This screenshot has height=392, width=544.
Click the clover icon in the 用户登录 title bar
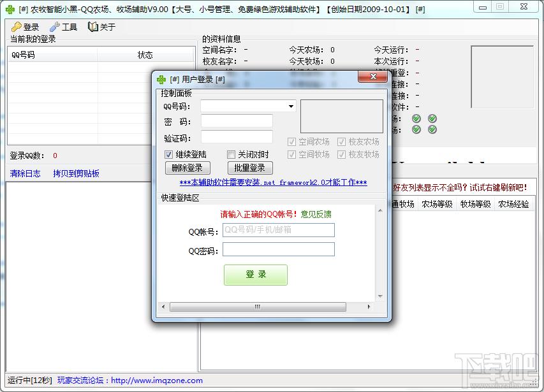pyautogui.click(x=161, y=79)
